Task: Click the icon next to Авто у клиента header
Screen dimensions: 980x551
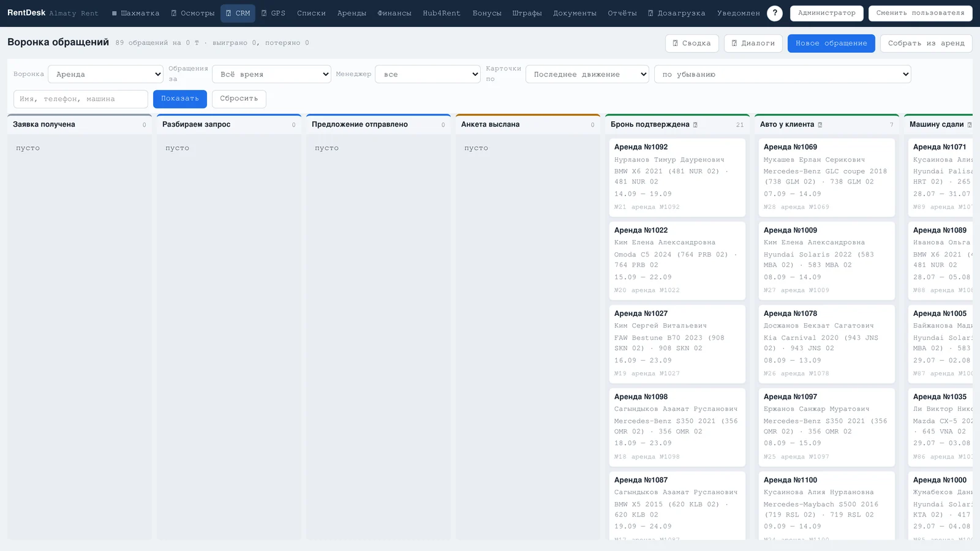Action: click(x=820, y=125)
